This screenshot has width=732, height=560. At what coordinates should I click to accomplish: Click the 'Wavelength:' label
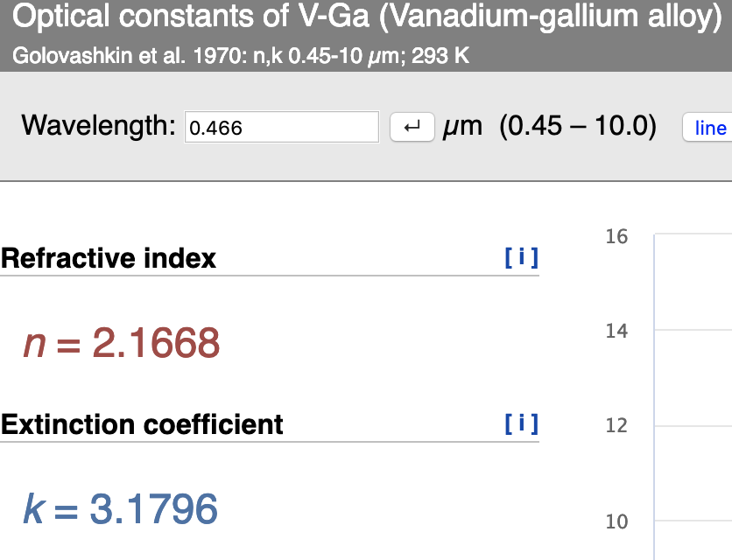98,126
